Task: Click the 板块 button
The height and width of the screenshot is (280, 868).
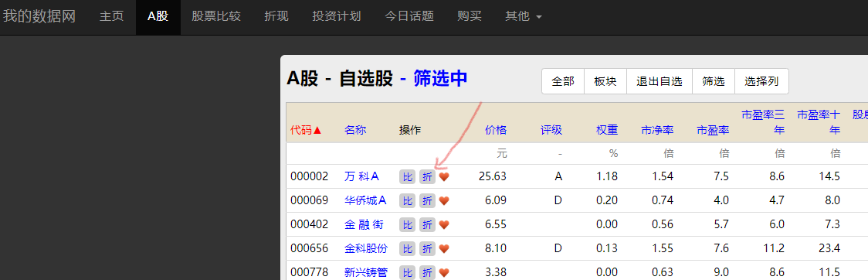Action: 605,81
